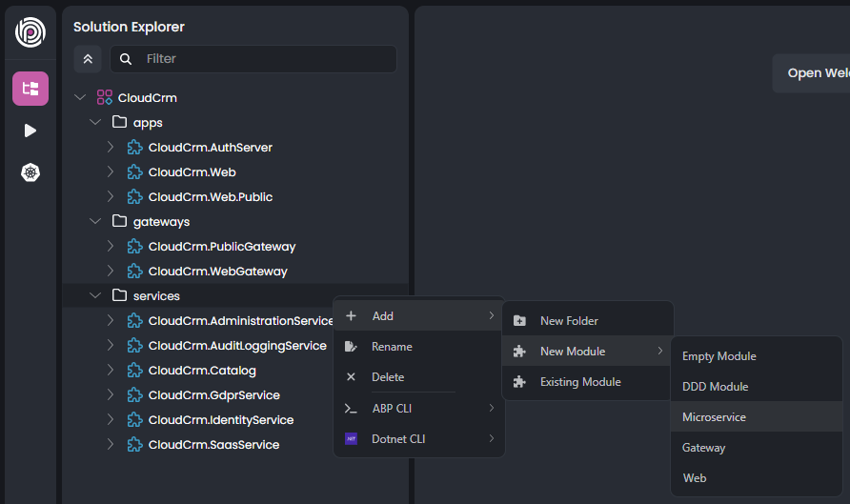Click the puzzle icon beside New Module
850x504 pixels.
519,352
